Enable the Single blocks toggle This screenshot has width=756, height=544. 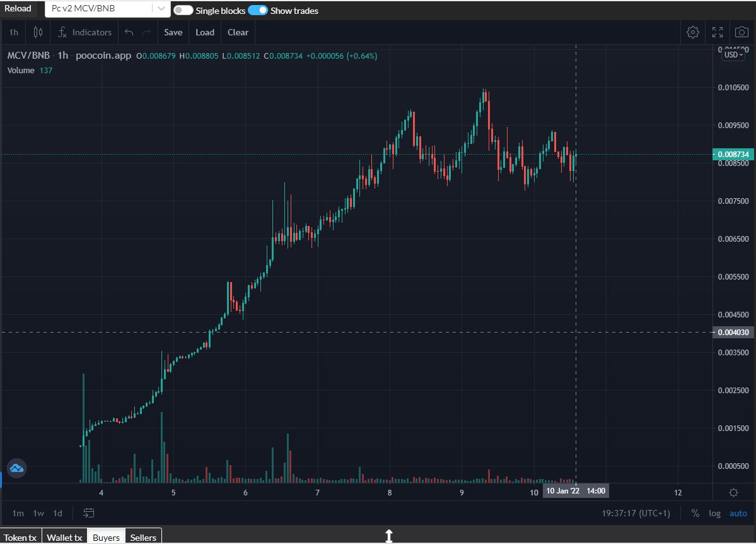(183, 11)
